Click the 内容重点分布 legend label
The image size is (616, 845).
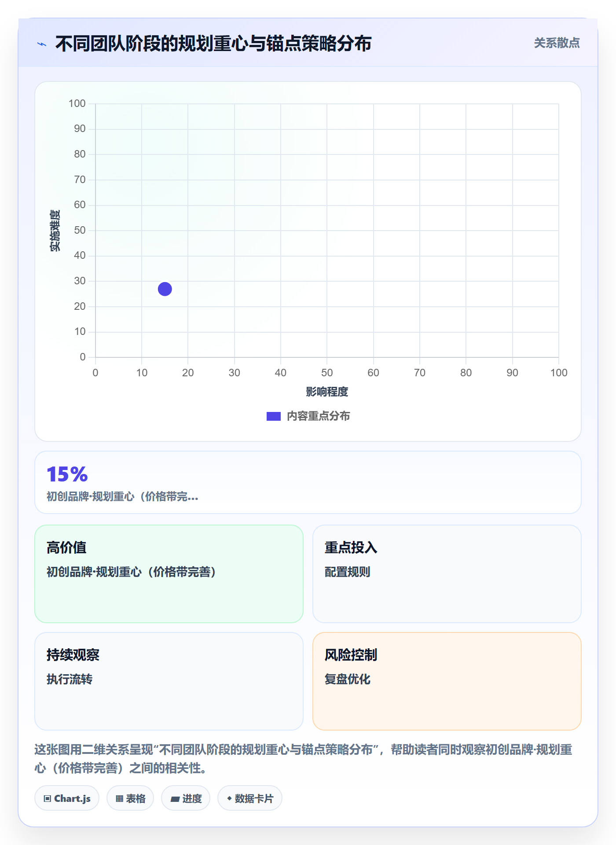click(319, 416)
